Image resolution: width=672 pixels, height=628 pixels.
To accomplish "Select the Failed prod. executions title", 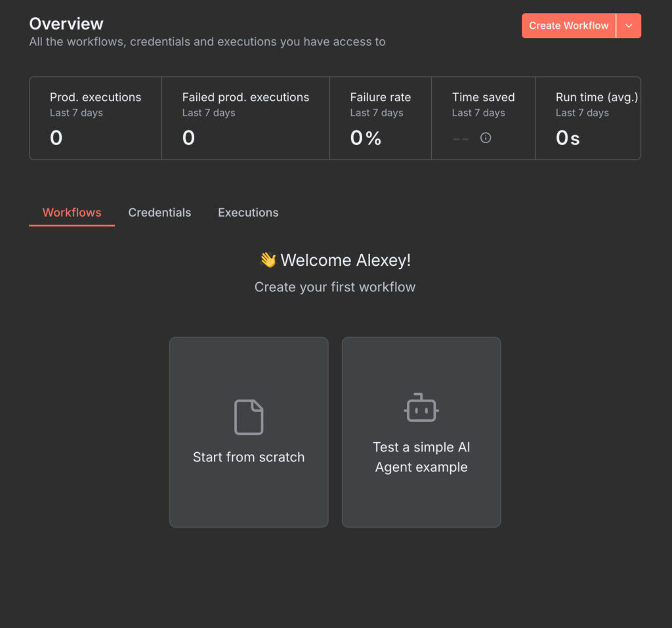I will pyautogui.click(x=245, y=97).
